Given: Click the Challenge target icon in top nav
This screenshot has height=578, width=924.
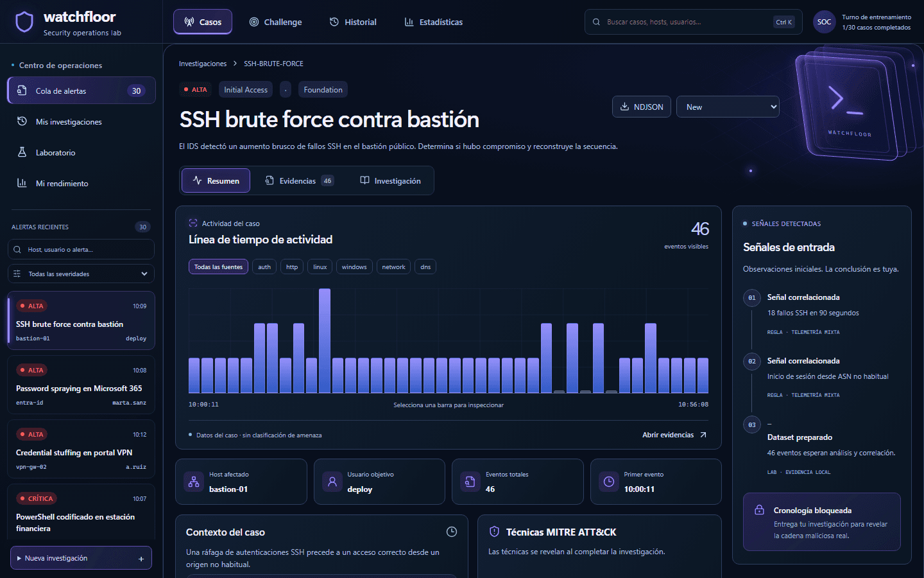Looking at the screenshot, I should click(x=254, y=22).
